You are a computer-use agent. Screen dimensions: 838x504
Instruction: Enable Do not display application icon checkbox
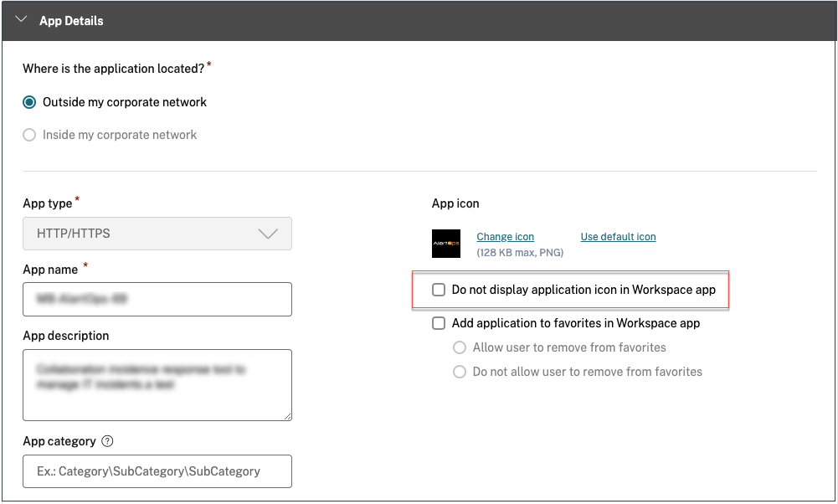click(x=439, y=290)
